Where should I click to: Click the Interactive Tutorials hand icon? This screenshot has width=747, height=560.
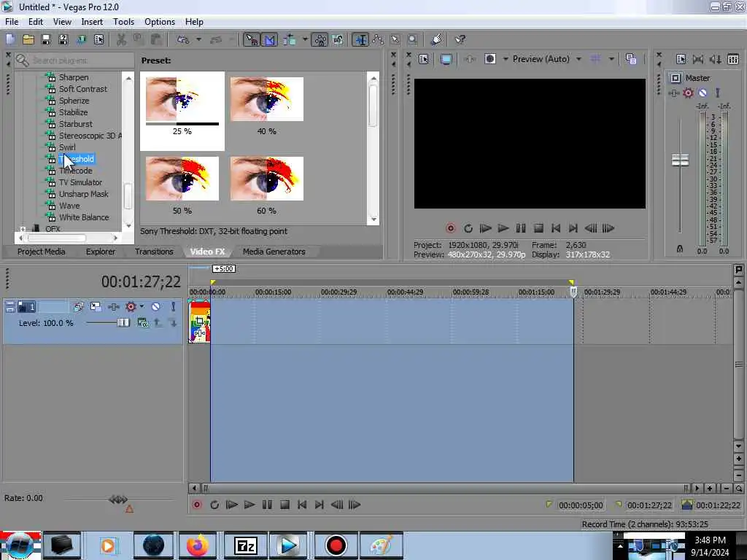(436, 39)
